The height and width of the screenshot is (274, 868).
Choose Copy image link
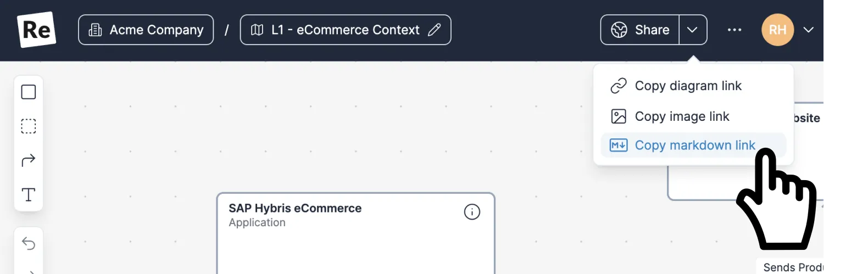click(x=682, y=116)
